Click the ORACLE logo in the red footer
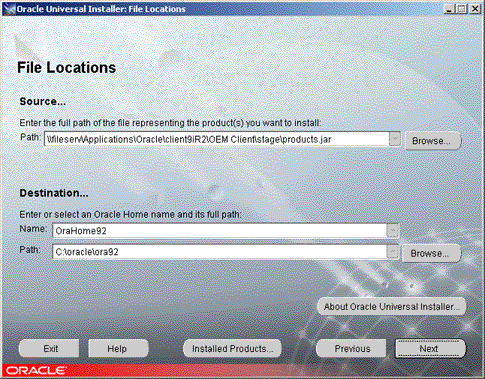The image size is (485, 379). (36, 371)
